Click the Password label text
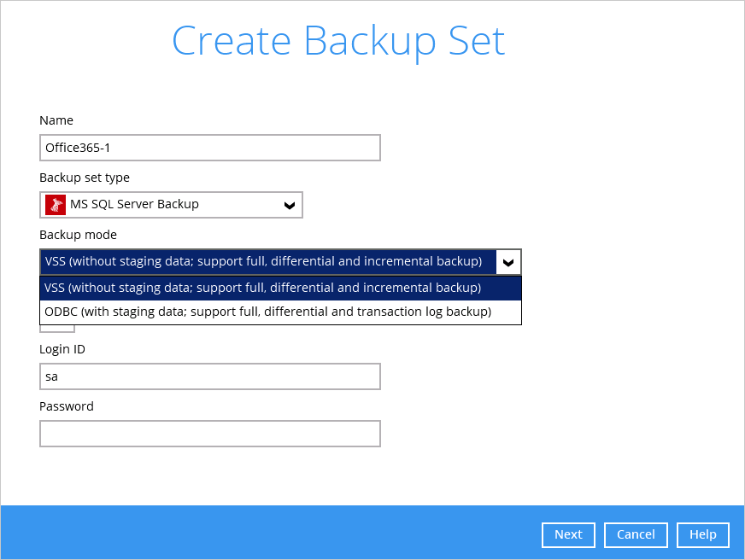The image size is (745, 560). (x=67, y=406)
